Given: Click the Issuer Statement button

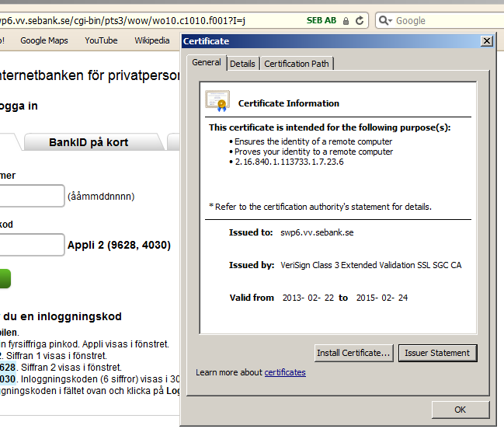Looking at the screenshot, I should point(437,353).
